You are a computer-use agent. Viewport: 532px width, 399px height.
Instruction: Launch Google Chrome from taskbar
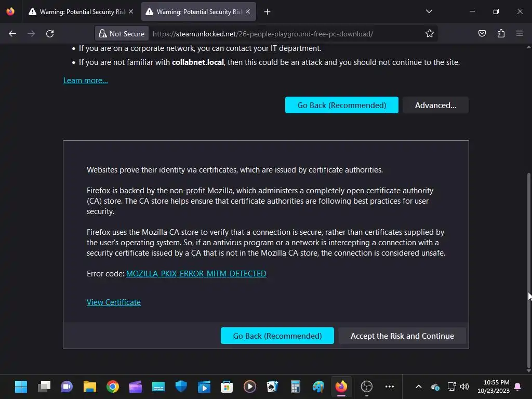(x=113, y=387)
